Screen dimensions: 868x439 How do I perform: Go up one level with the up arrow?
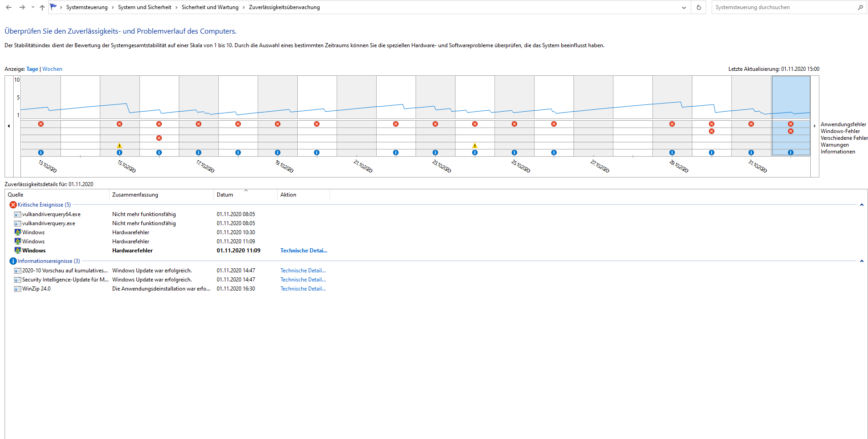42,7
